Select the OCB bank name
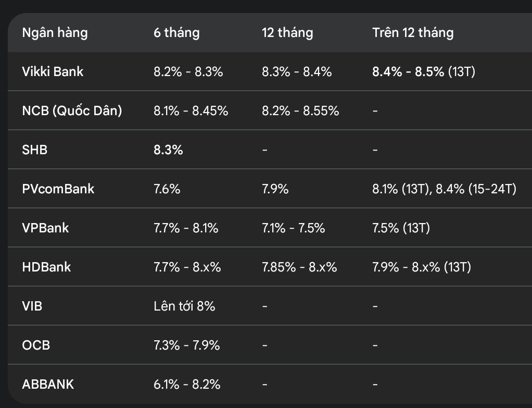 (x=36, y=345)
